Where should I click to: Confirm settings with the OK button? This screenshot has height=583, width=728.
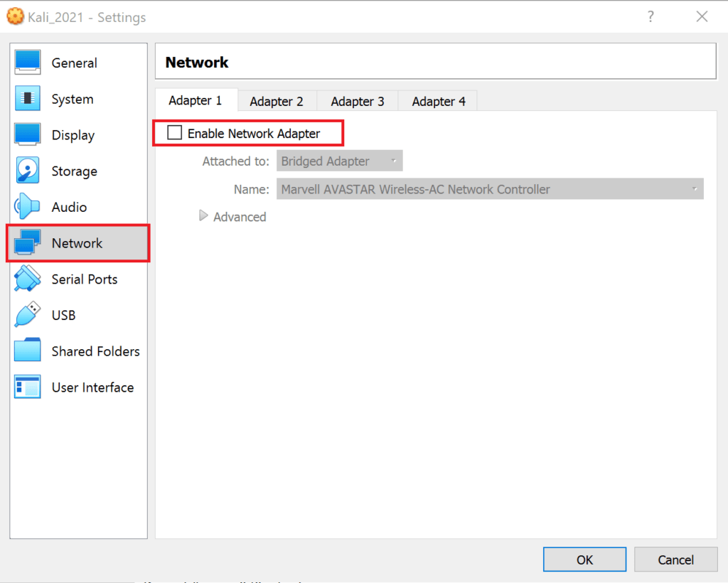coord(584,560)
